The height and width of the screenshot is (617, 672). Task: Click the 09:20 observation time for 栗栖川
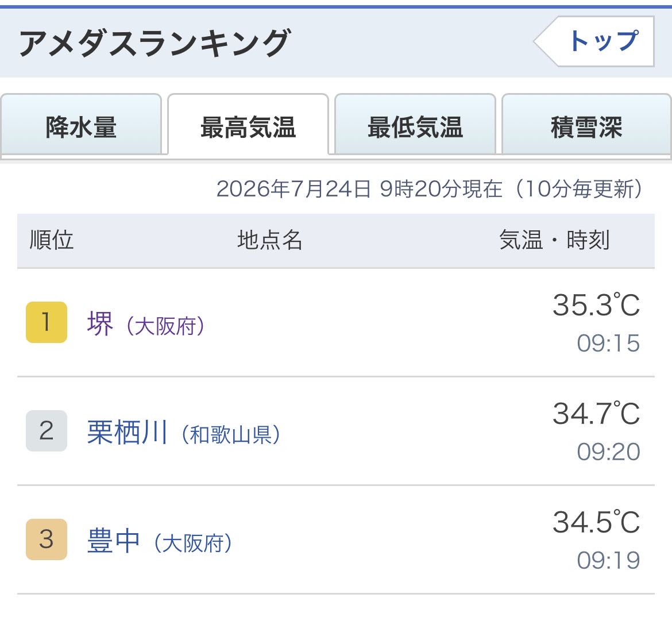pos(608,452)
